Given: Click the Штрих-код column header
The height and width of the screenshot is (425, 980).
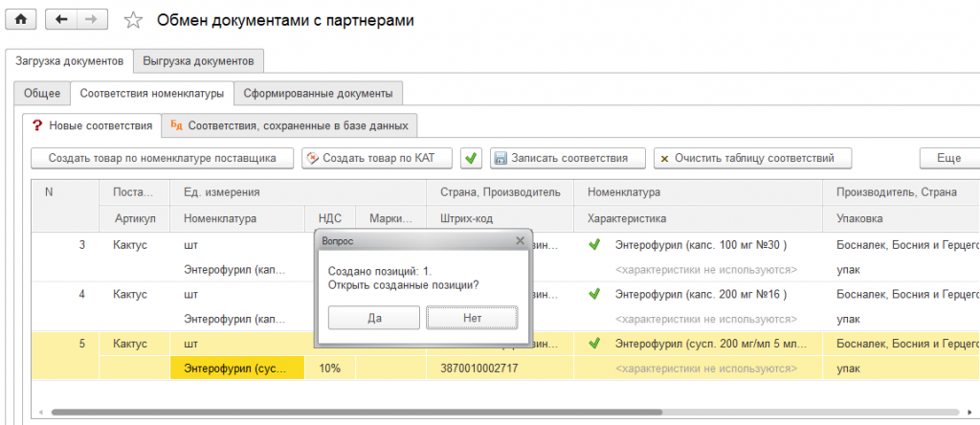Looking at the screenshot, I should (x=500, y=219).
